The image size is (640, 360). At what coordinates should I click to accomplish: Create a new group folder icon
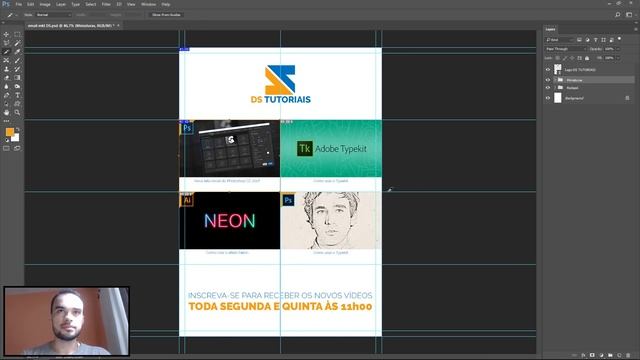pyautogui.click(x=610, y=355)
